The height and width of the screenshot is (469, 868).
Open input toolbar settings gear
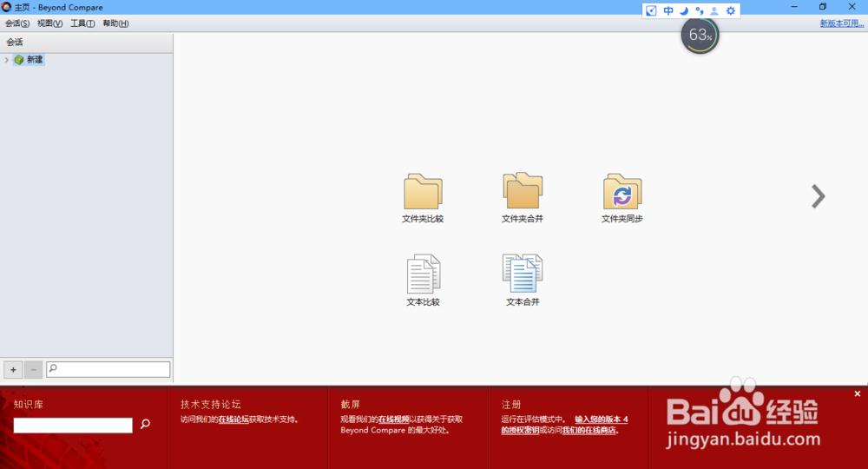click(x=731, y=10)
